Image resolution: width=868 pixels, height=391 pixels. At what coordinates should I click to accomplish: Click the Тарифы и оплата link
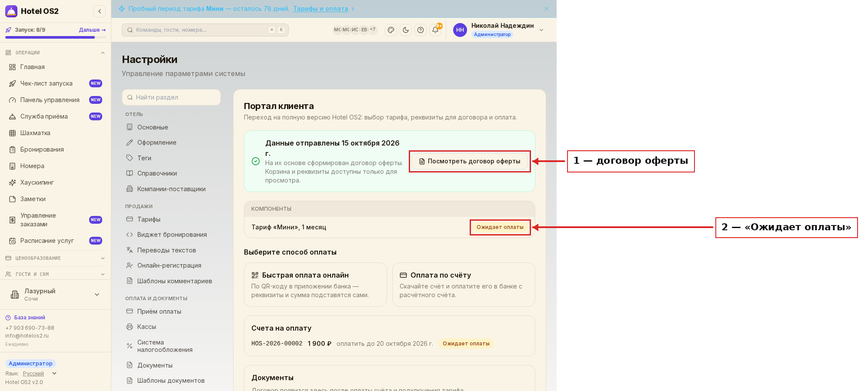pos(320,9)
